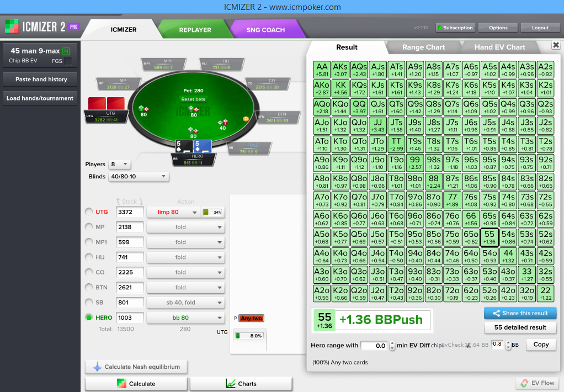Click the red Any two range swatch

point(251,318)
